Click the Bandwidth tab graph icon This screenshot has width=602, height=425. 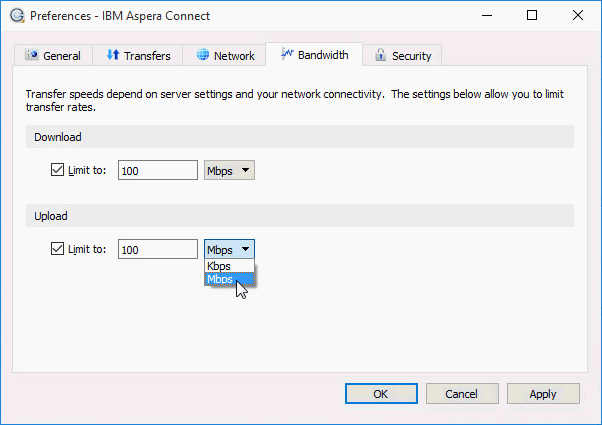(286, 55)
